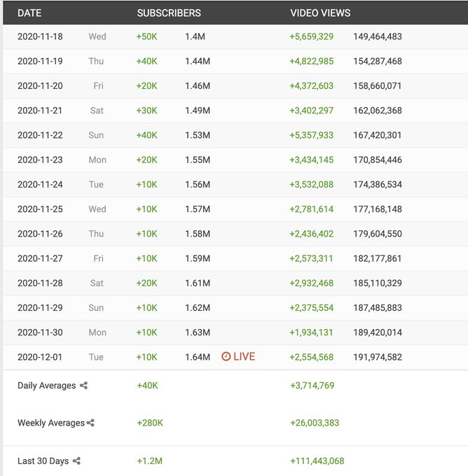The width and height of the screenshot is (468, 476).
Task: Click the red LIVE clock indicator
Action: pyautogui.click(x=238, y=356)
